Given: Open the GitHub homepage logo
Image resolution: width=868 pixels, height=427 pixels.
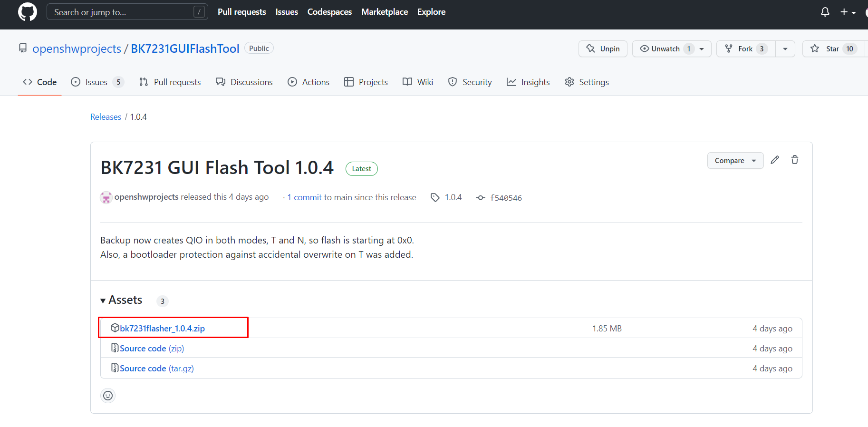Looking at the screenshot, I should [x=28, y=12].
